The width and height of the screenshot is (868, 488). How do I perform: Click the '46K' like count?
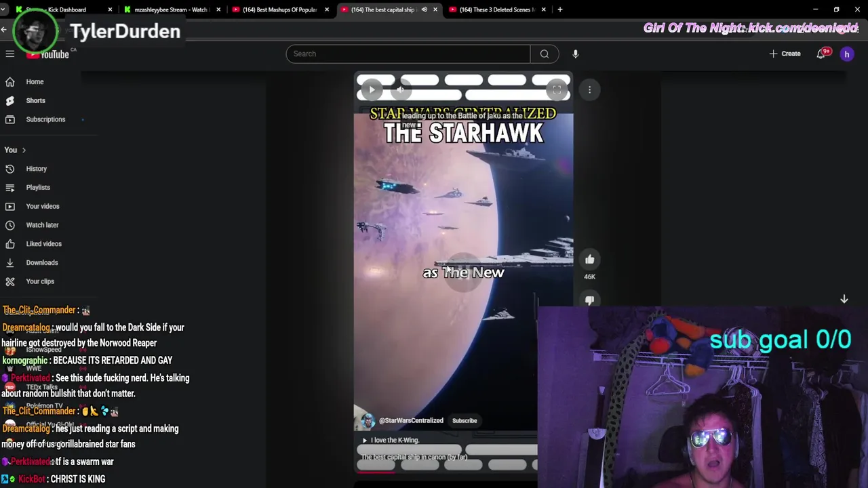tap(589, 277)
